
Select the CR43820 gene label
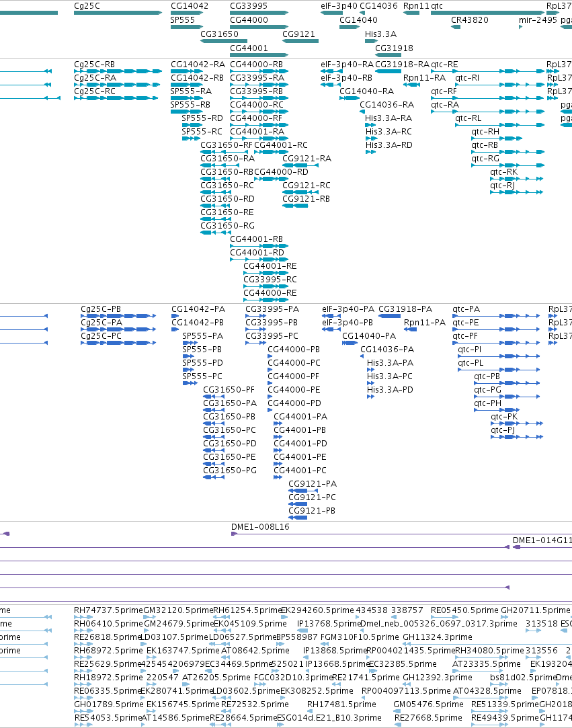click(469, 20)
